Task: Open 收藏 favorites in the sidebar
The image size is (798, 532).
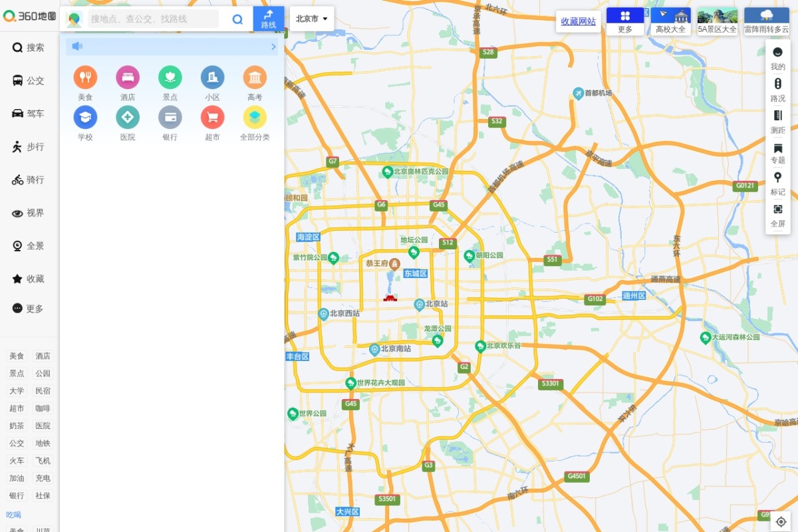Action: tap(29, 279)
